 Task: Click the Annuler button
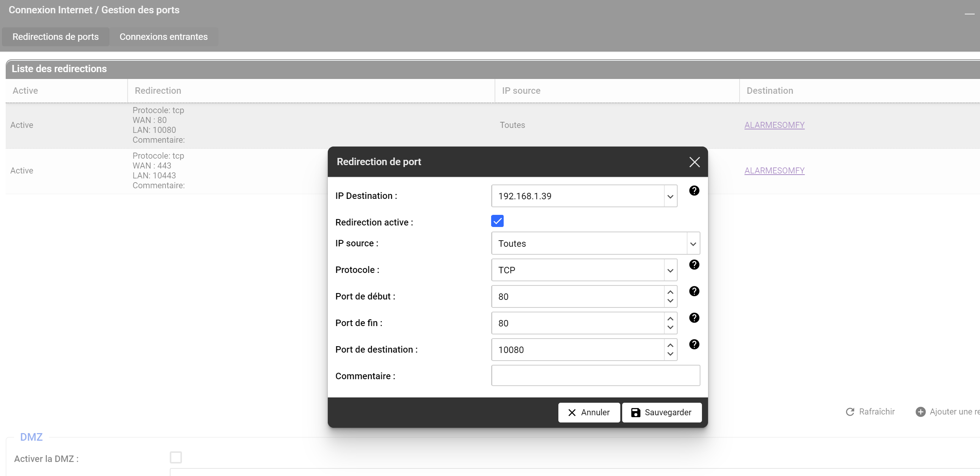point(588,413)
